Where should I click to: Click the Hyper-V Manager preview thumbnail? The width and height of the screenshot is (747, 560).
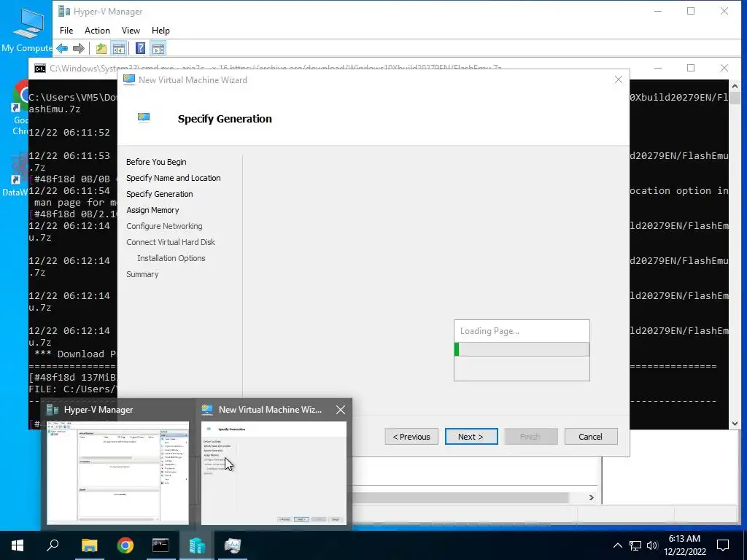[117, 472]
